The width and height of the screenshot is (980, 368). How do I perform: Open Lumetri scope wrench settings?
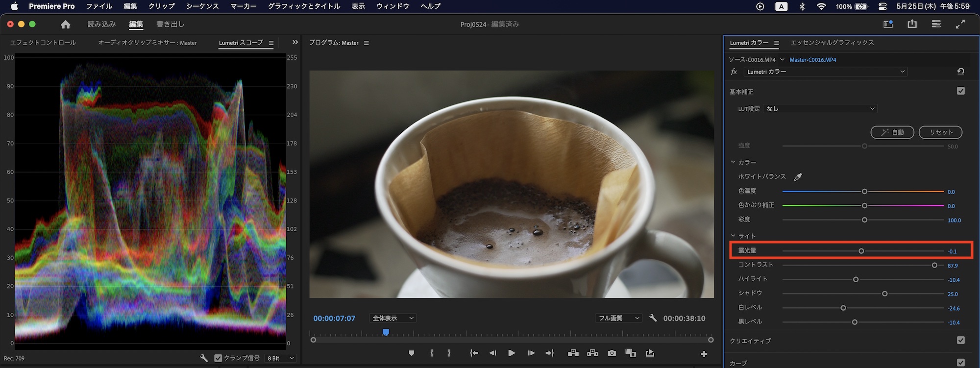coord(204,358)
